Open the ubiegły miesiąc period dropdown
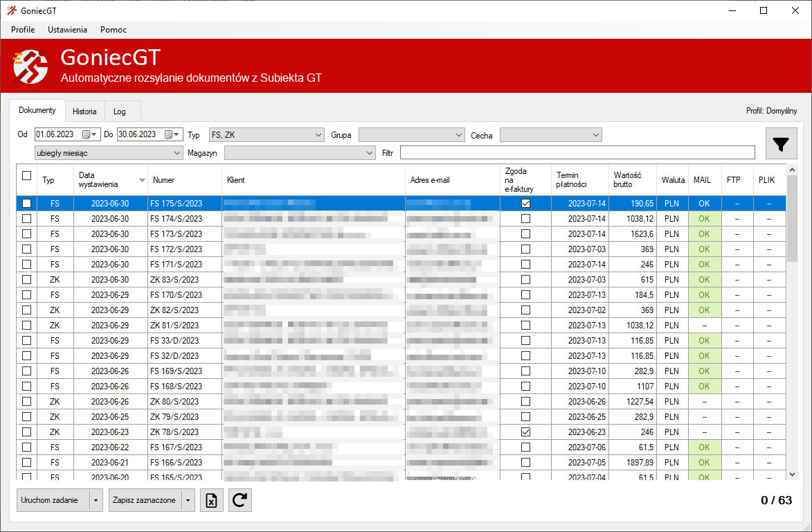812x532 pixels. 109,153
